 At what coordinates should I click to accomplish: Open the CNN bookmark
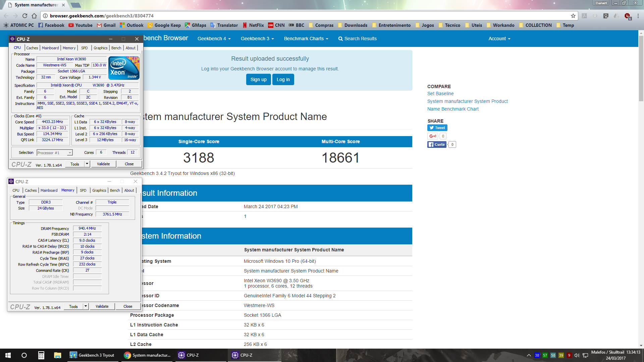click(x=276, y=25)
